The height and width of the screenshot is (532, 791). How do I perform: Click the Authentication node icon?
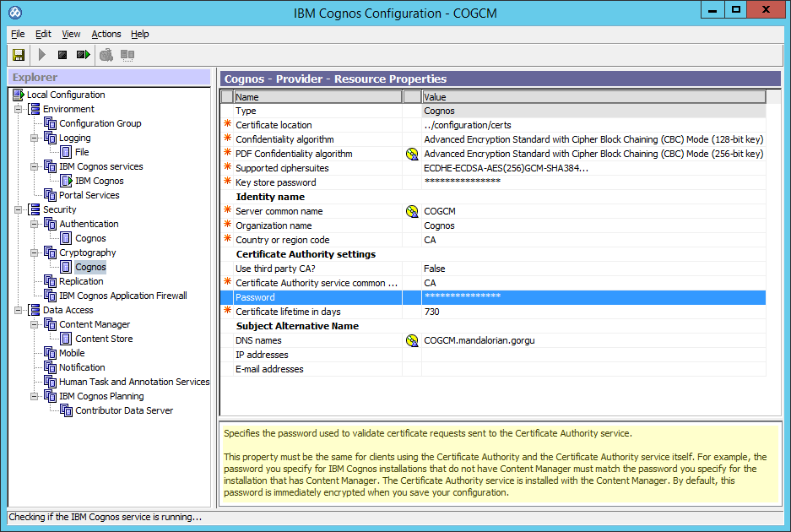tap(50, 224)
